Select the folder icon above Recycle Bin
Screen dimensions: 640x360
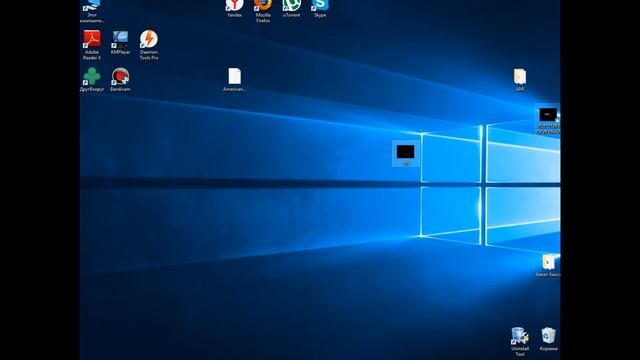(548, 265)
